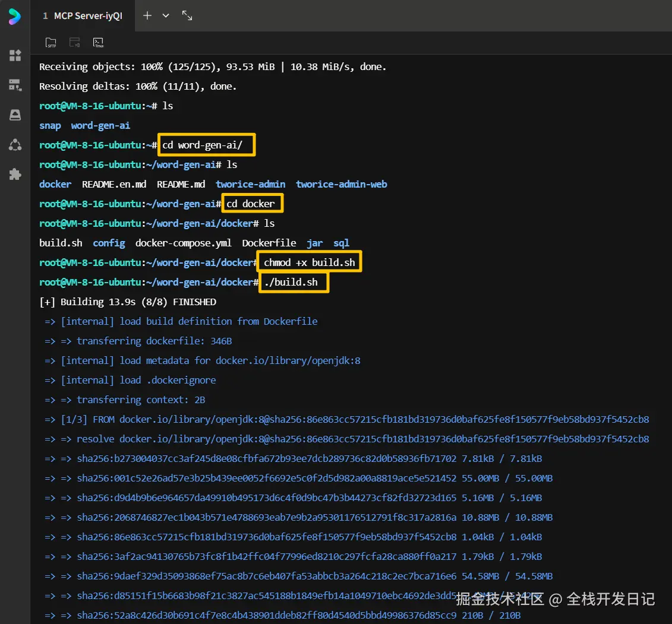Open the server hosts icon in sidebar
Viewport: 672px width, 624px height.
15,85
